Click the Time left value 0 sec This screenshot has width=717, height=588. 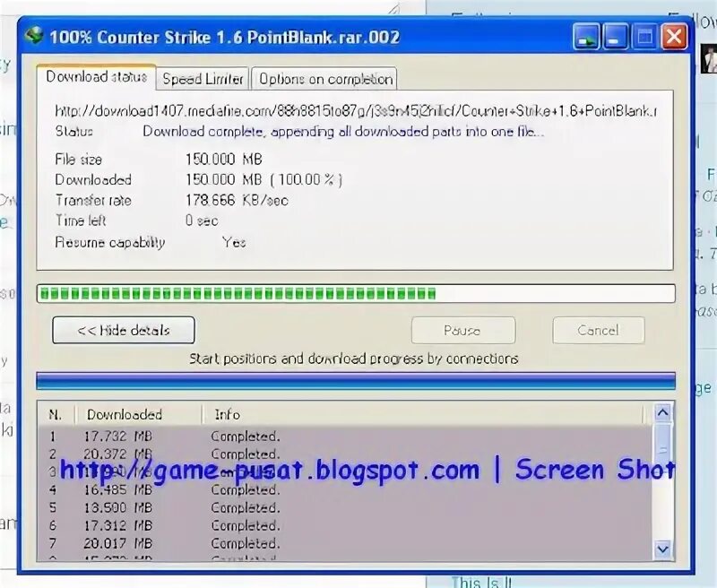coord(202,220)
